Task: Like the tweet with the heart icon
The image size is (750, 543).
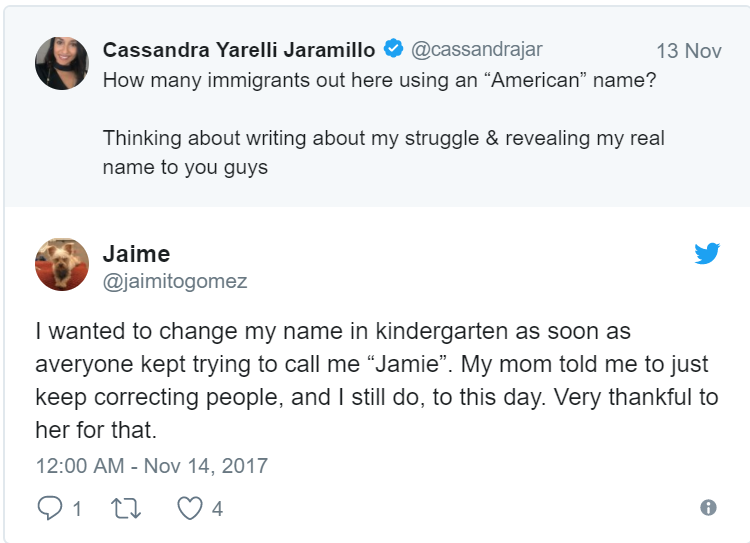Action: click(x=190, y=509)
